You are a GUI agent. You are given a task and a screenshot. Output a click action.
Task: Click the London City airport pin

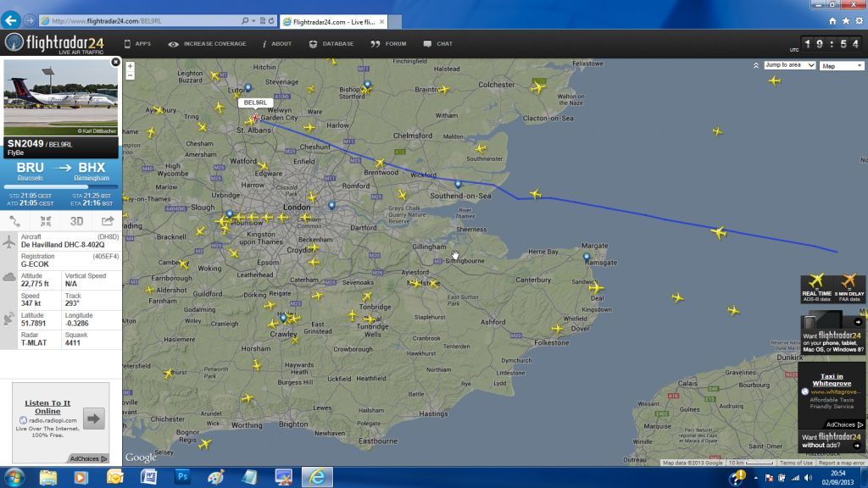[331, 205]
